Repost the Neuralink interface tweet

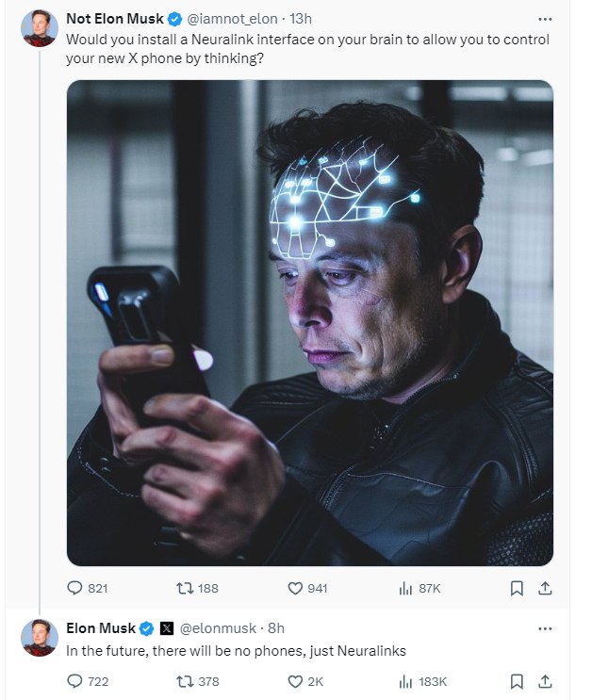(x=197, y=589)
